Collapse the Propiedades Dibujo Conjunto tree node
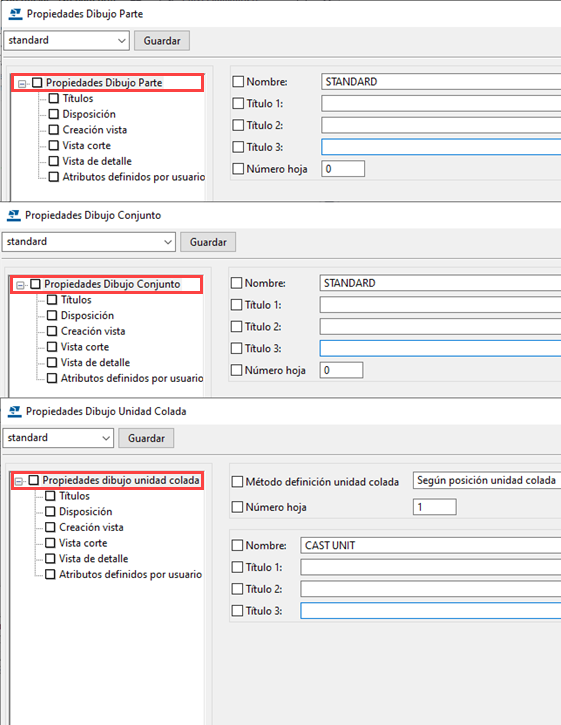 (x=20, y=285)
